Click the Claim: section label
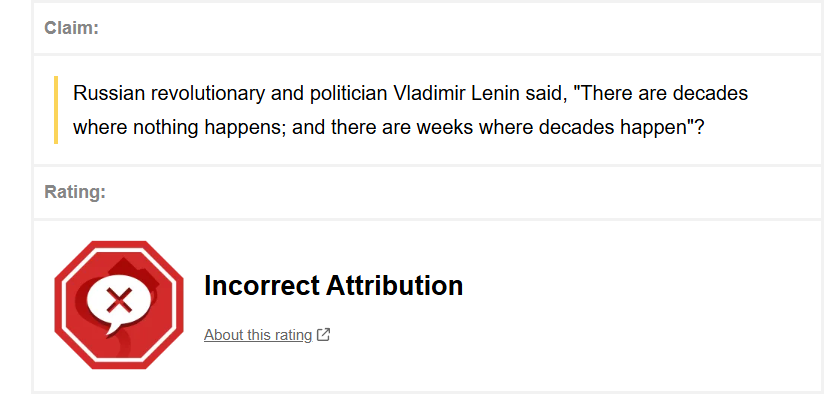The image size is (837, 402). click(x=71, y=28)
